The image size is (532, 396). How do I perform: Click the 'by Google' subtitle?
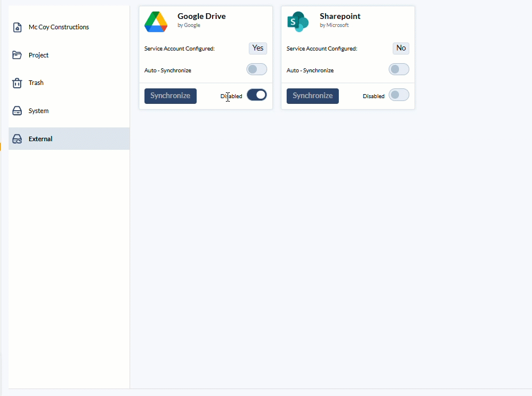[x=189, y=25]
